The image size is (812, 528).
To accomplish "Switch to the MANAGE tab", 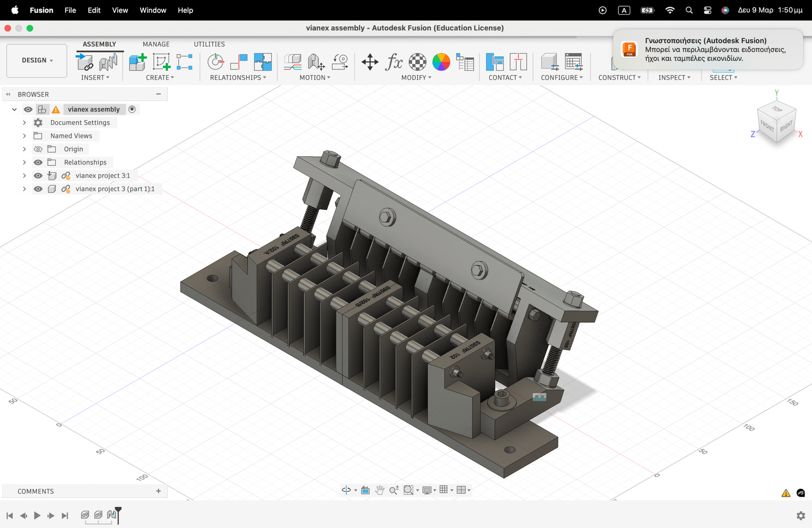I will point(156,44).
